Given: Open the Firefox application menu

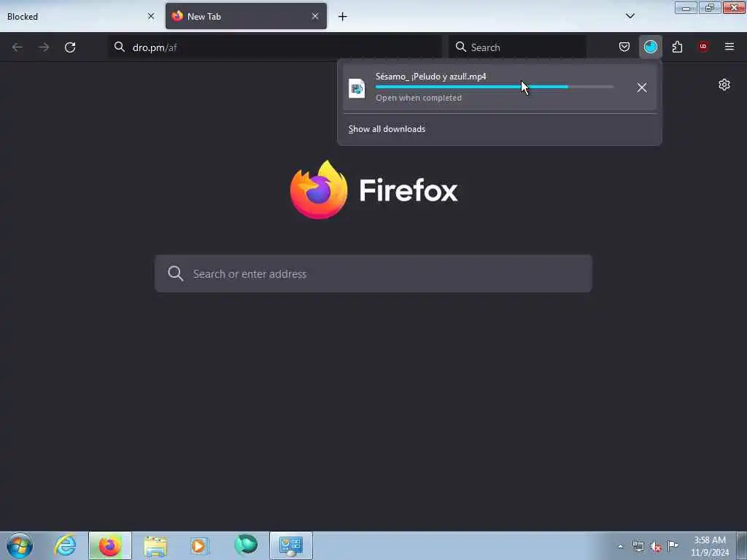Looking at the screenshot, I should [x=729, y=47].
